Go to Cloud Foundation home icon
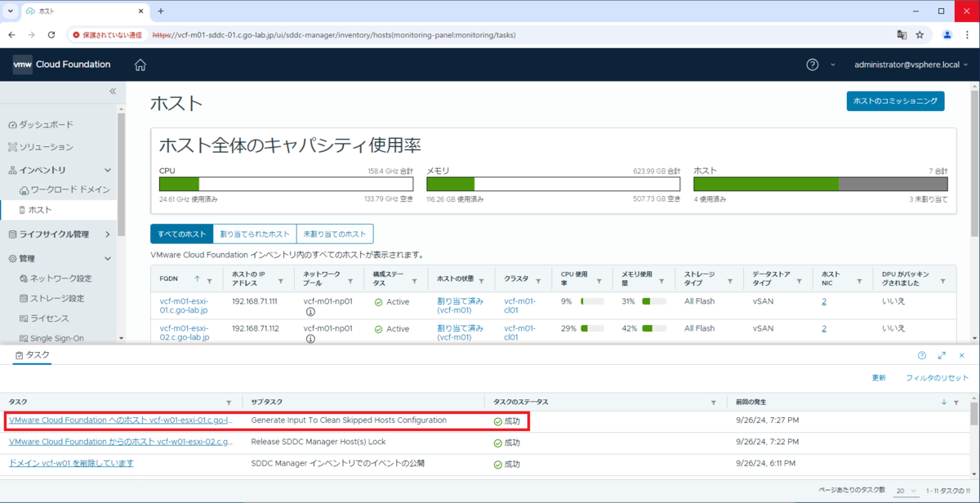The image size is (980, 503). pyautogui.click(x=140, y=65)
